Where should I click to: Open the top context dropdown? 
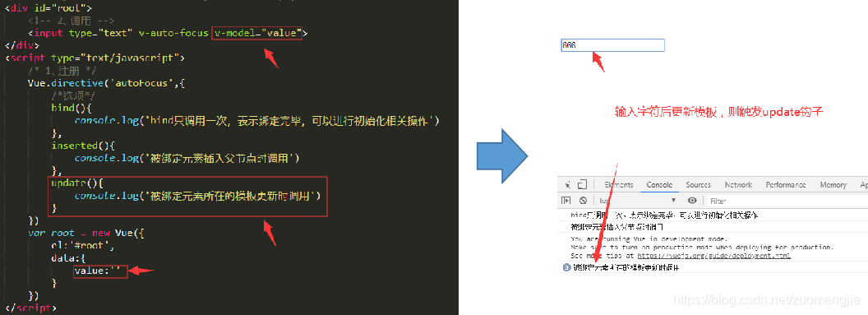click(x=637, y=201)
